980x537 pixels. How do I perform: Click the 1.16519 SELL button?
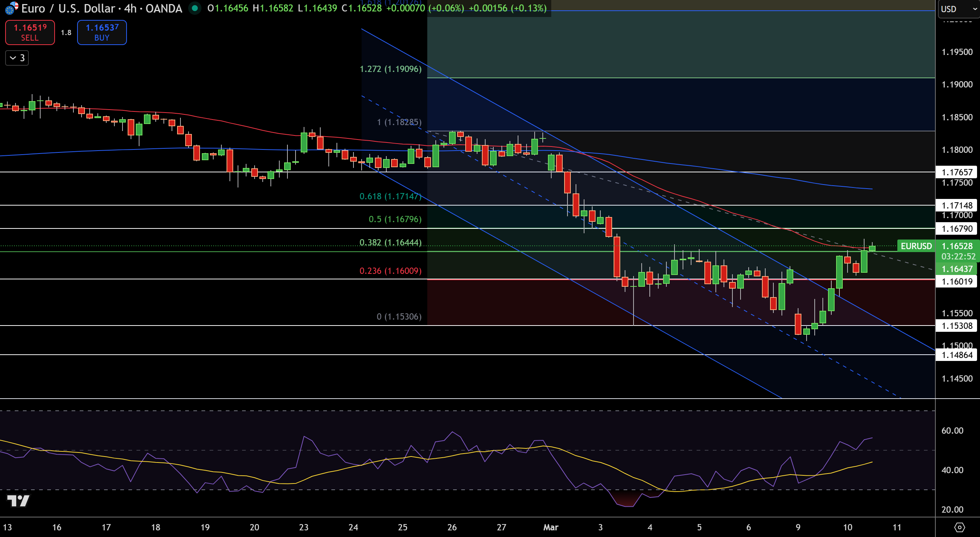point(30,32)
